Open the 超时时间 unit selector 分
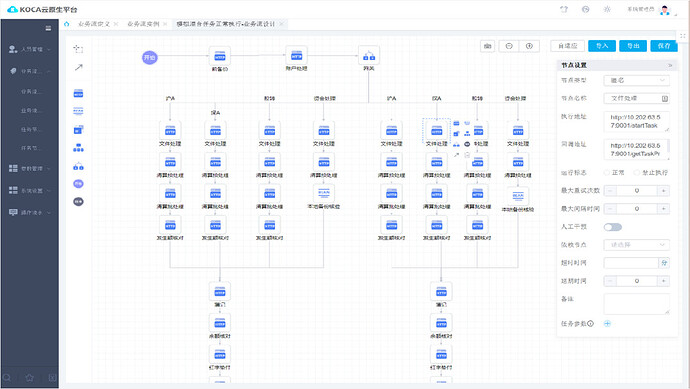 click(x=664, y=263)
